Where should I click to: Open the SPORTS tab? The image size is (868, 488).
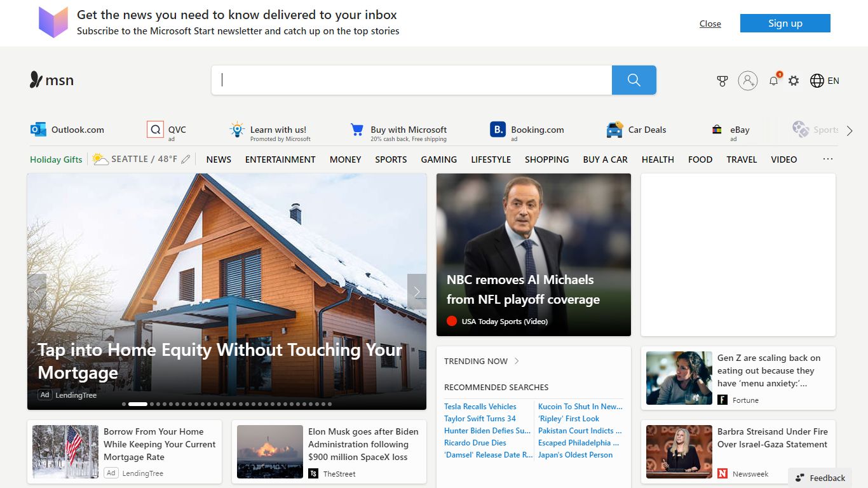391,159
